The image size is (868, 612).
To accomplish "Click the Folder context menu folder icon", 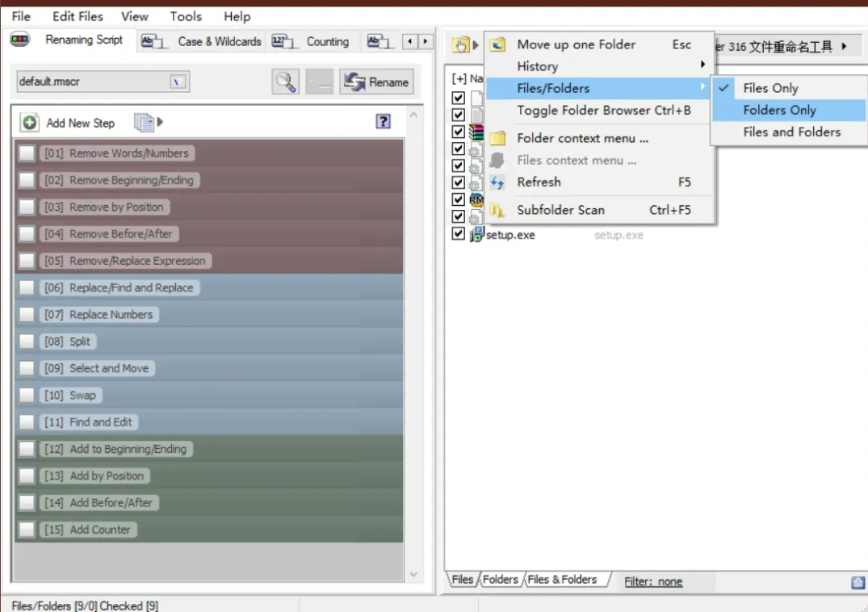I will click(497, 138).
